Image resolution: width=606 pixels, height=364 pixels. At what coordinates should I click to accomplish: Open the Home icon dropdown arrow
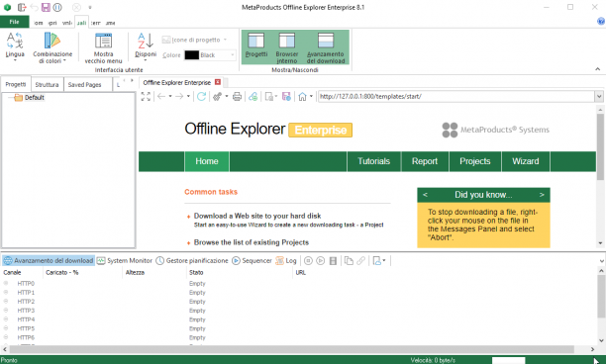[311, 97]
